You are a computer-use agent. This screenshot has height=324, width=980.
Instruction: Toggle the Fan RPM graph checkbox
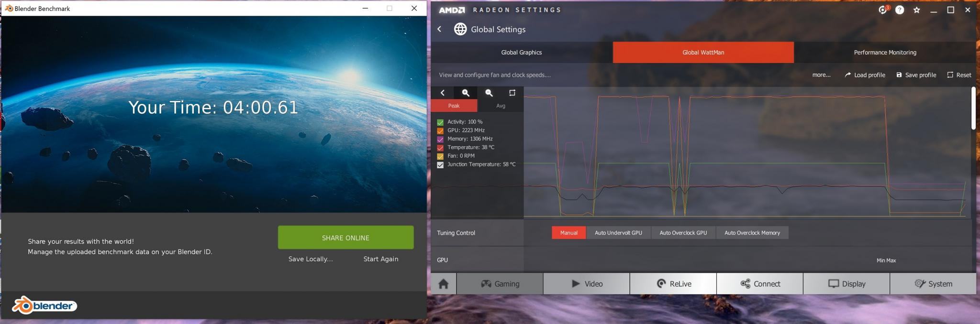click(440, 156)
